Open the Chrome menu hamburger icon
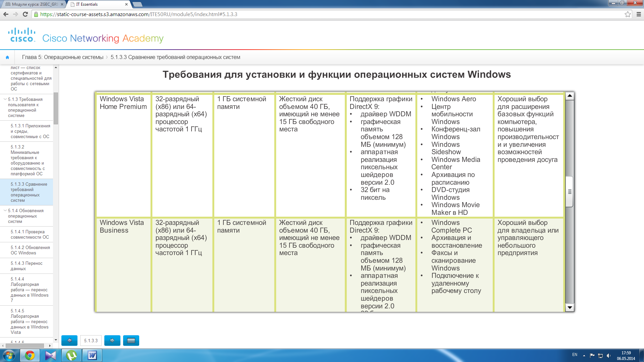644x362 pixels. (639, 14)
